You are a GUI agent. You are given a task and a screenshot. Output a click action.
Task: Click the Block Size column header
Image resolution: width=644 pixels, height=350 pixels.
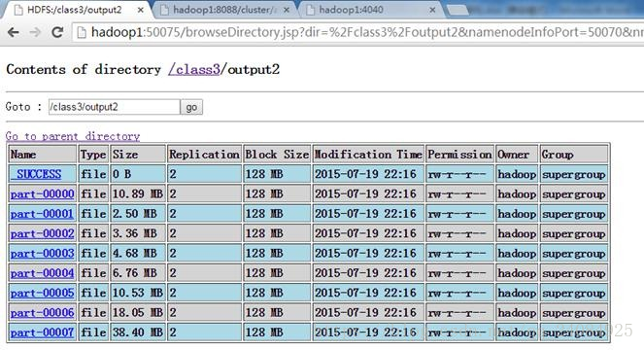(277, 155)
